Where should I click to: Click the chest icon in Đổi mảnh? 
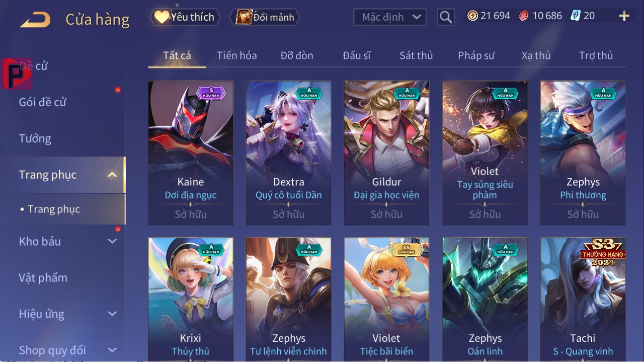point(244,17)
